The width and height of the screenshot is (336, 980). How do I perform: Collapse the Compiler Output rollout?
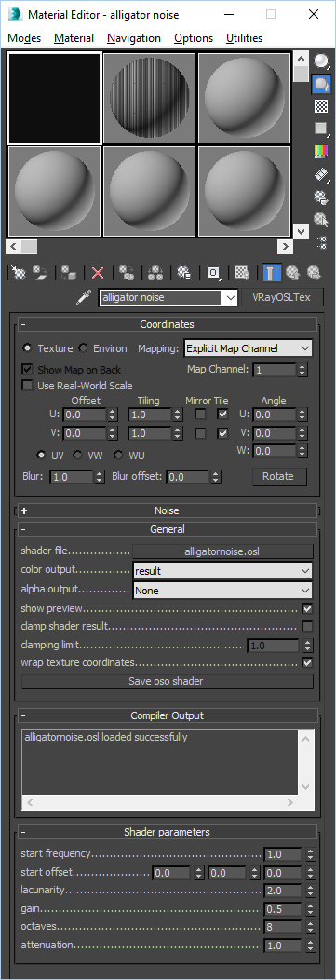[x=168, y=715]
